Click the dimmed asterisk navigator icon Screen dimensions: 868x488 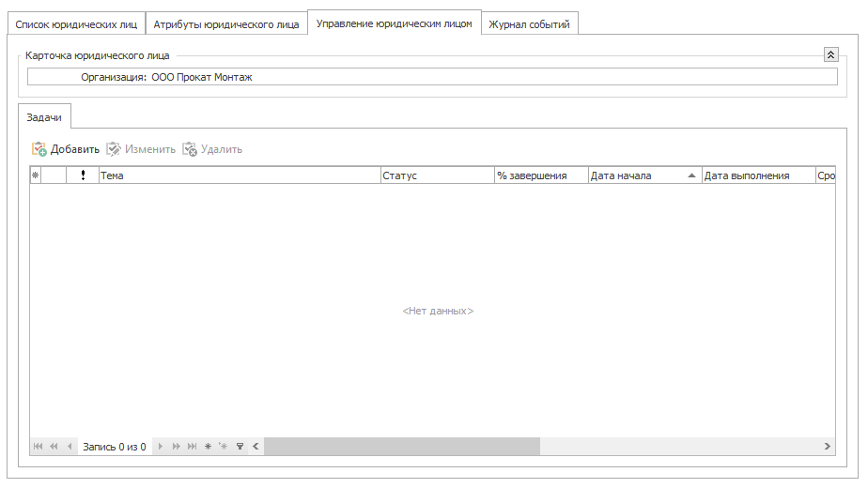click(223, 446)
